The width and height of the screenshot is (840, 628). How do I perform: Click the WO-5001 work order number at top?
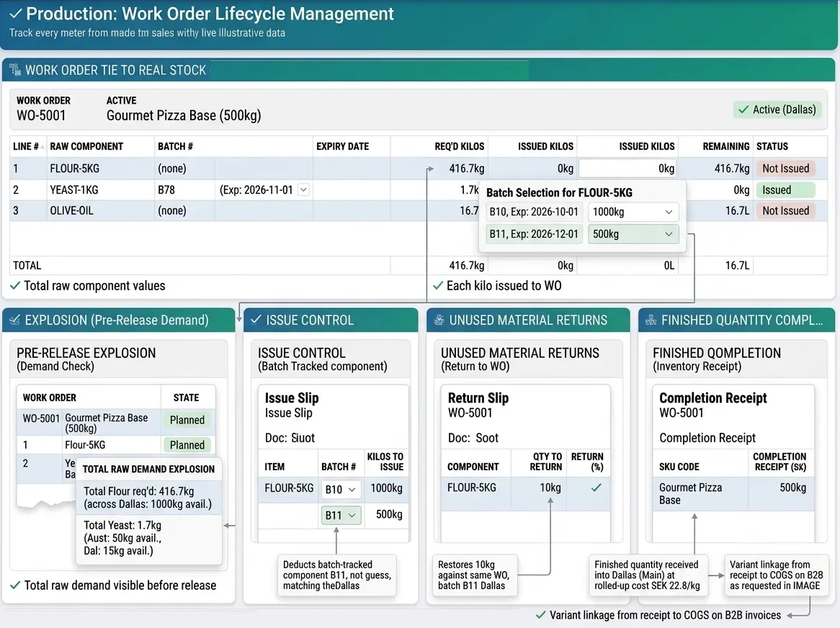coord(41,116)
